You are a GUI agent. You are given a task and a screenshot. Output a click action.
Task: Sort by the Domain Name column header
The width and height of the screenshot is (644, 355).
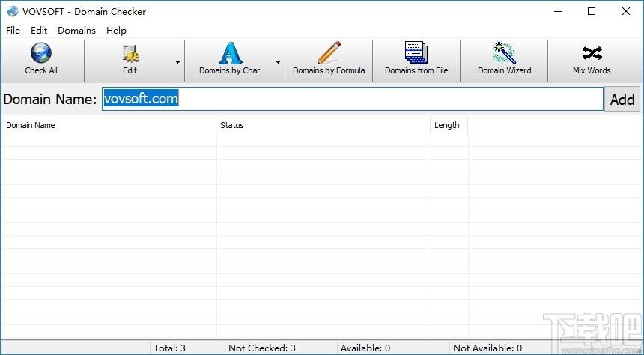[x=109, y=125]
